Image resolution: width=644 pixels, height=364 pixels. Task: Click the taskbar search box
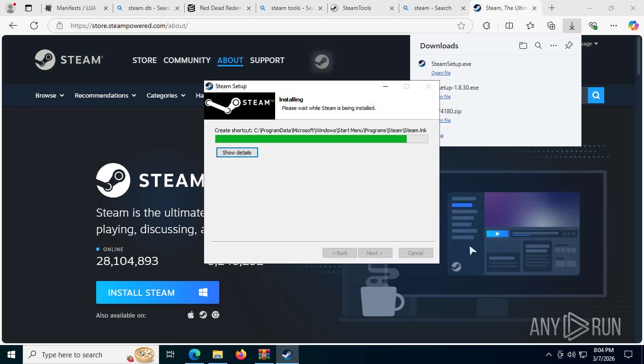tap(91, 355)
